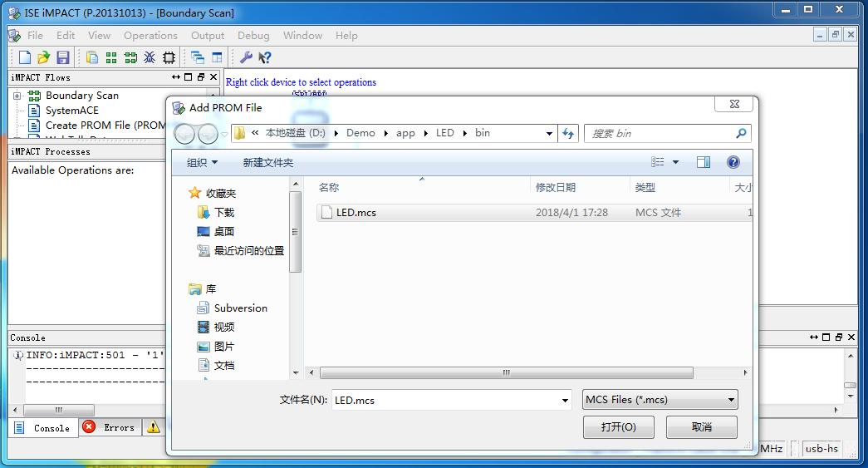Screen dimensions: 868x468
Task: Toggle slide-out arrows on iMPACT Flows panel
Action: (176, 77)
